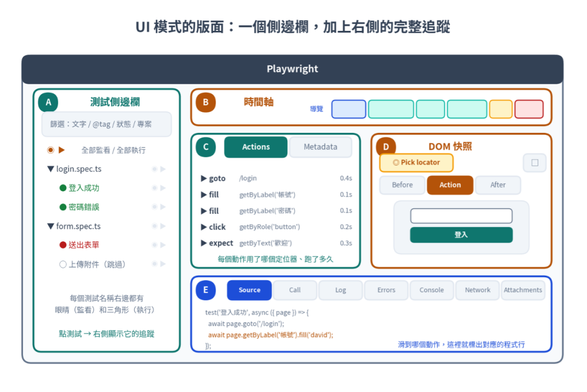587x392 pixels.
Task: Run the 密碼錯誤 test triangle
Action: tap(163, 207)
